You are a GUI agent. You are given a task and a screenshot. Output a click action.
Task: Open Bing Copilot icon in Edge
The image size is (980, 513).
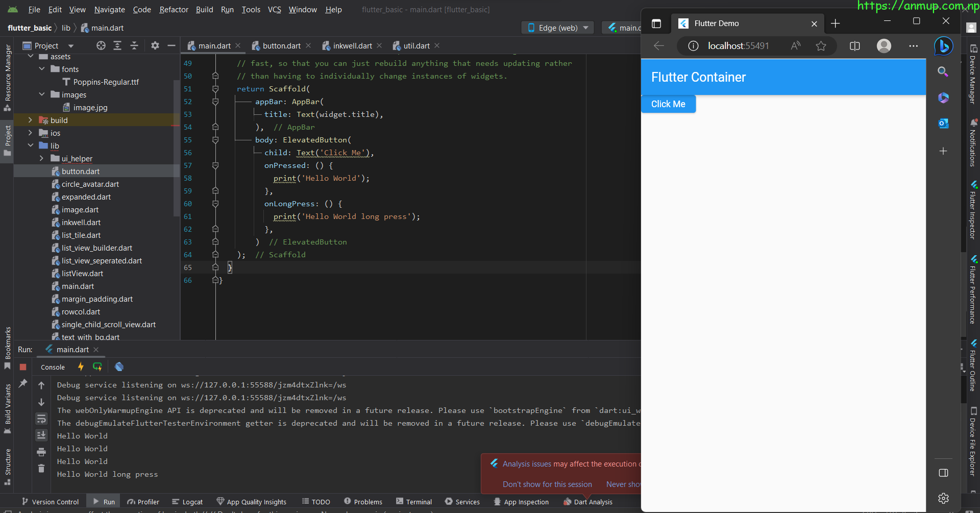coord(943,46)
